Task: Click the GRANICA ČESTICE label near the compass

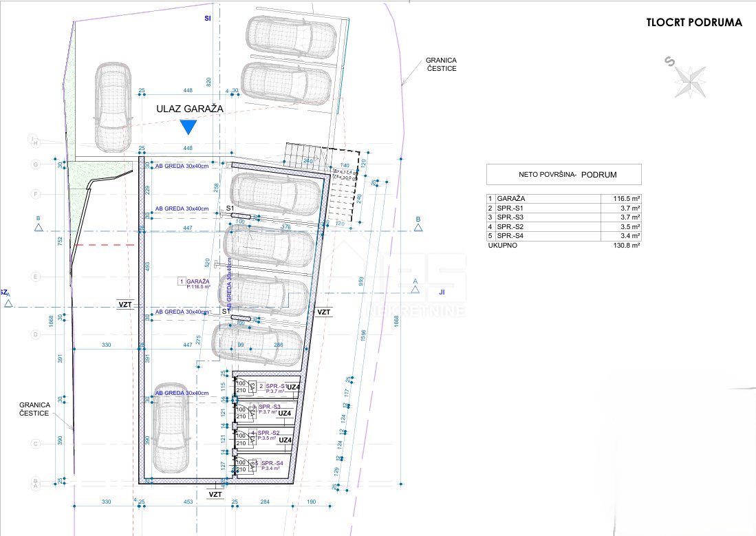Action: pyautogui.click(x=441, y=64)
